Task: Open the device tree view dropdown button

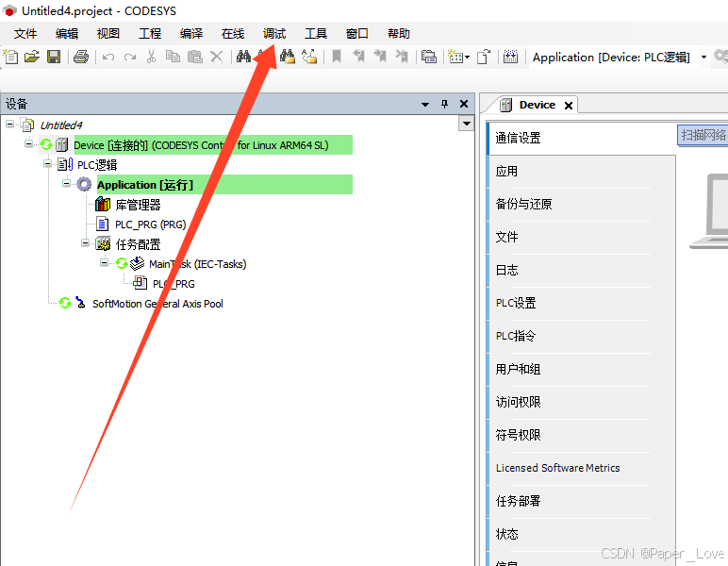Action: (x=466, y=124)
